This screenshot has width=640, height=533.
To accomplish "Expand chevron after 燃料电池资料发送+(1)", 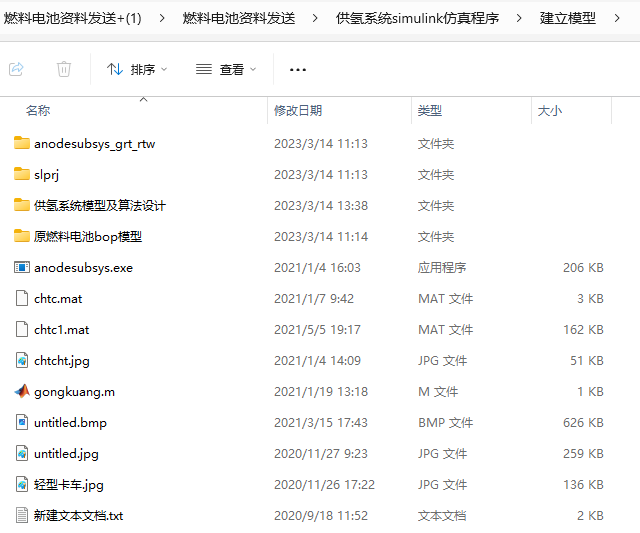I will [x=162, y=18].
